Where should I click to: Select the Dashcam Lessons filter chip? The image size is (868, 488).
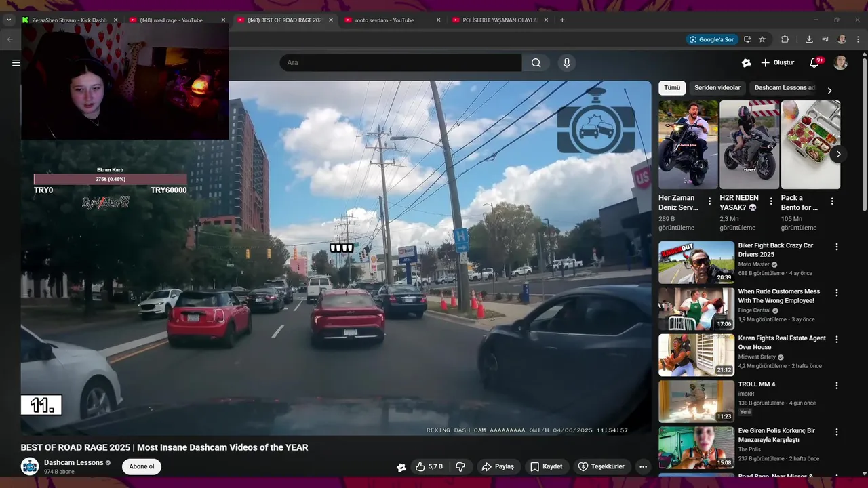pyautogui.click(x=785, y=88)
